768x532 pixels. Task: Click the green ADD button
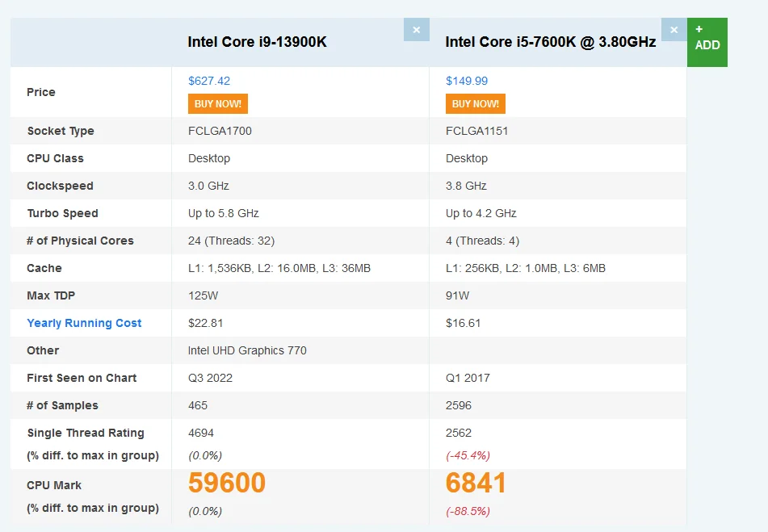pos(707,42)
